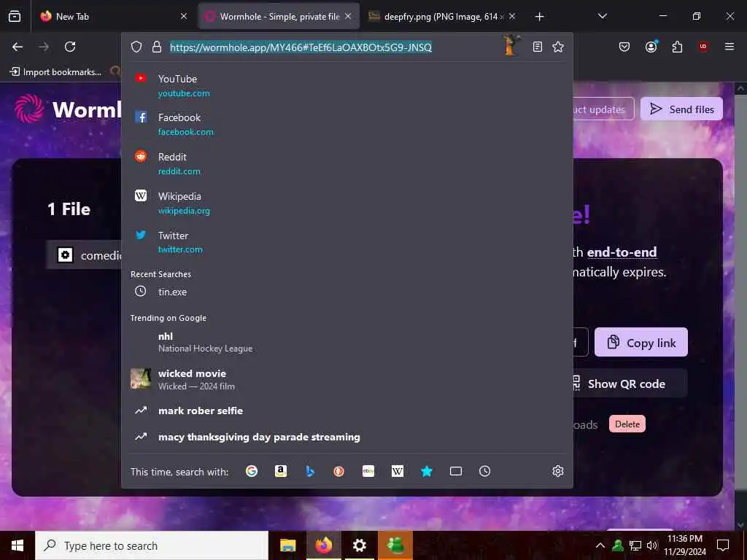Choose trending search mark rober selfie
Screen dimensions: 747x560
click(347, 411)
